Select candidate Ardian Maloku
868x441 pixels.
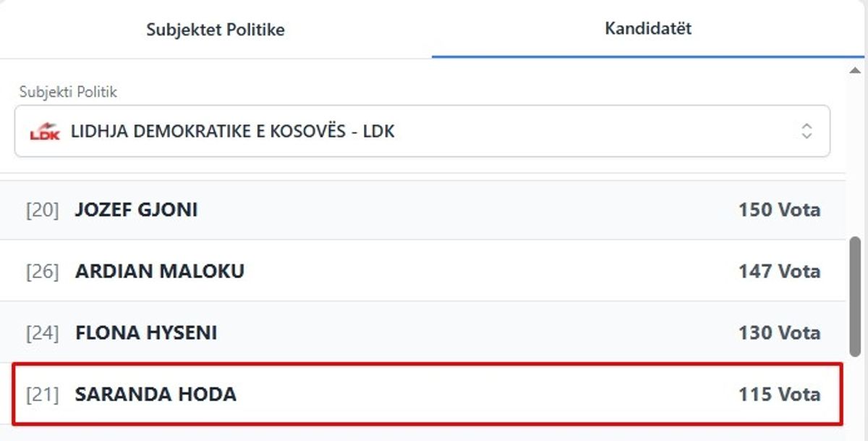click(159, 272)
